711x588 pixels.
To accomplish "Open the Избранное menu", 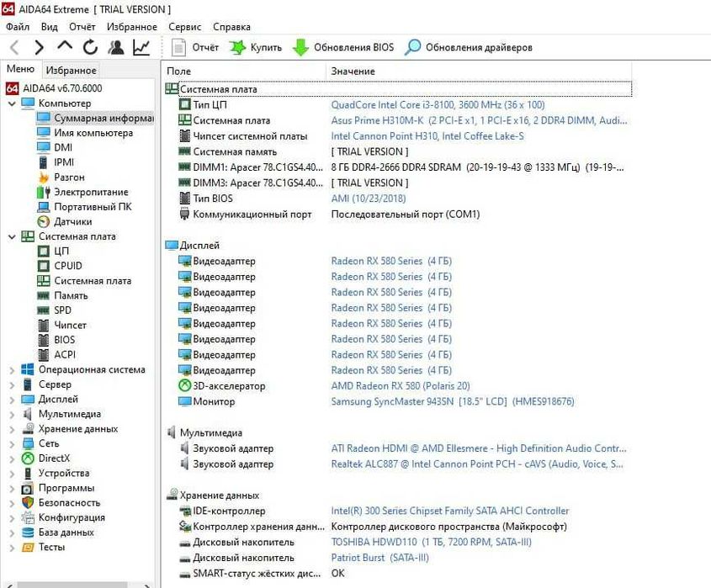I will (x=132, y=27).
